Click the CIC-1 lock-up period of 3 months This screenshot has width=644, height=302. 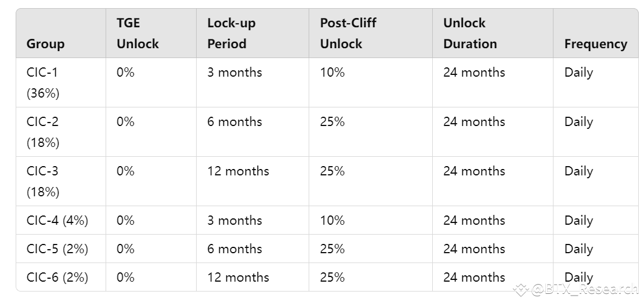pos(234,73)
